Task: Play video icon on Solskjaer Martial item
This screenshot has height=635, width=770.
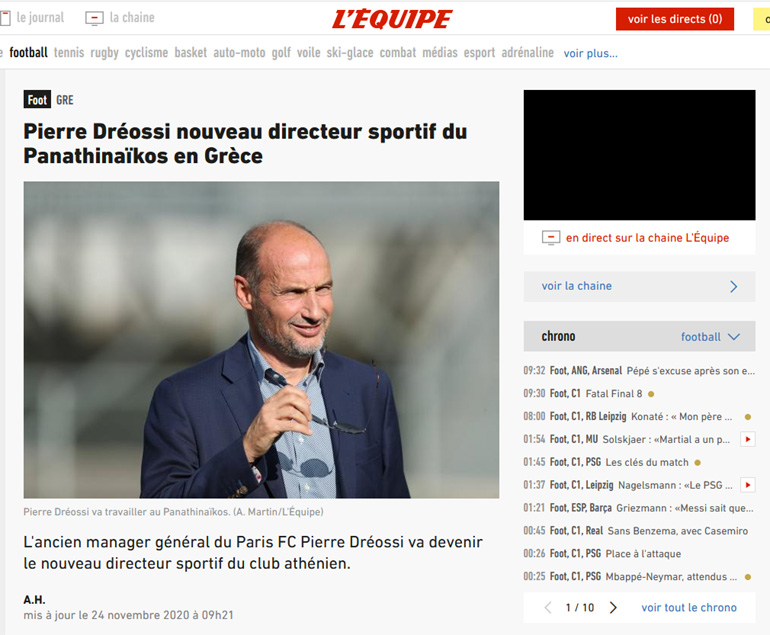Action: (747, 439)
